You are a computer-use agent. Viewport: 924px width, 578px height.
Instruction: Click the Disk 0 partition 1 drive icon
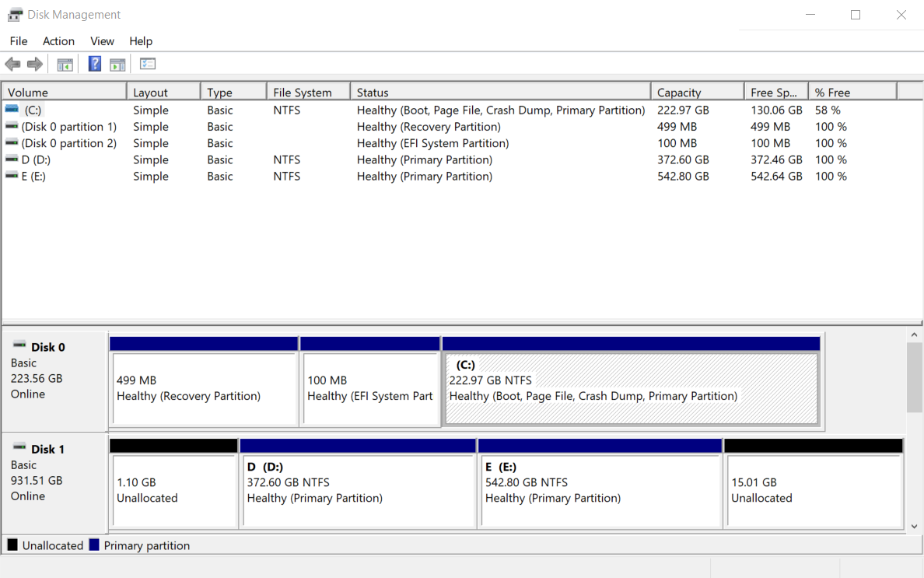click(x=12, y=125)
